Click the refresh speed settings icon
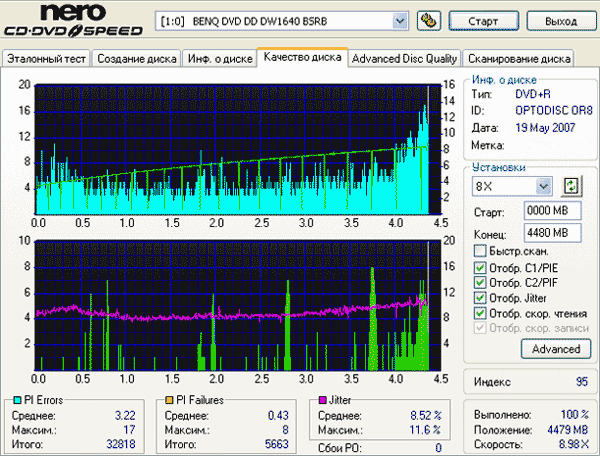 tap(571, 186)
